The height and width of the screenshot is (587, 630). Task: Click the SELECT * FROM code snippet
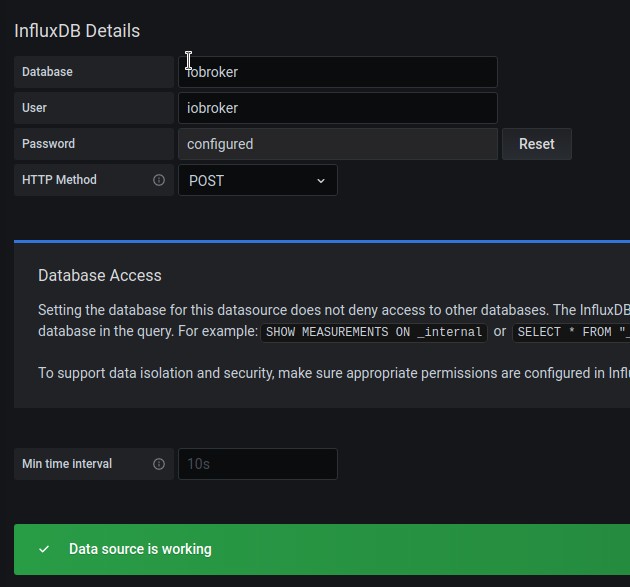[572, 332]
